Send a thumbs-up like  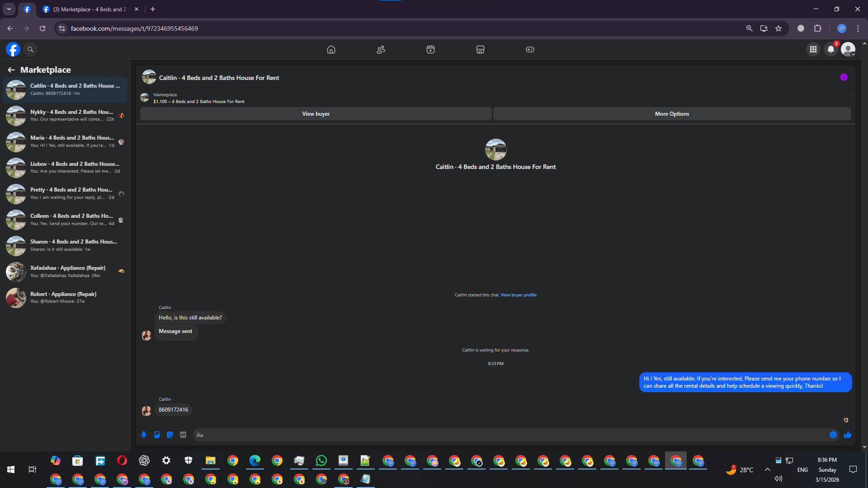pos(848,435)
